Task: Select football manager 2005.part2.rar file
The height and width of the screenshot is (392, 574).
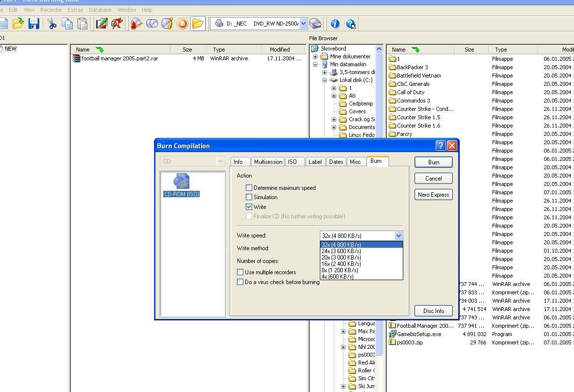Action: (115, 58)
